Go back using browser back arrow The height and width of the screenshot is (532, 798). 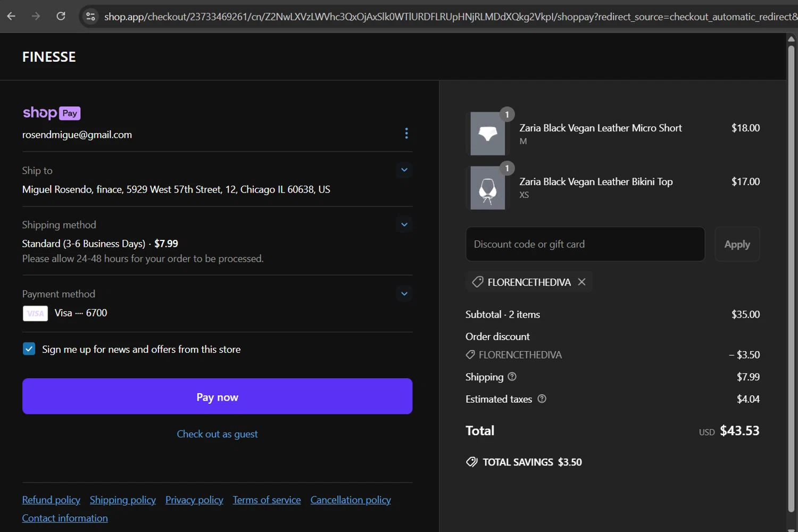click(11, 16)
